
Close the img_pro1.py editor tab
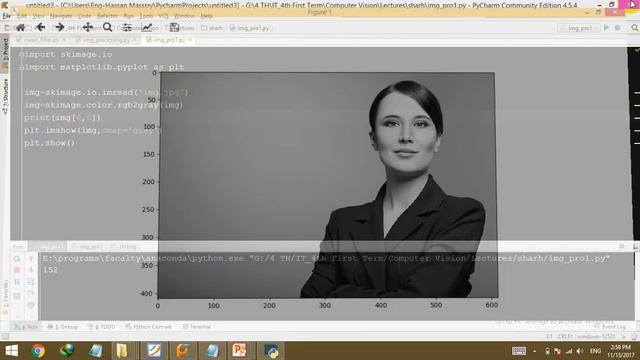190,40
